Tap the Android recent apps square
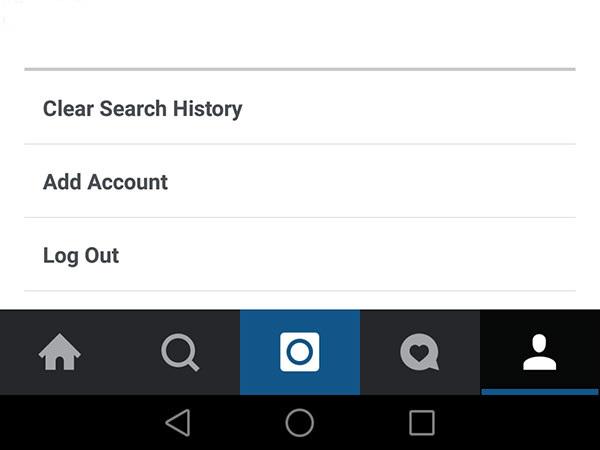 (422, 423)
